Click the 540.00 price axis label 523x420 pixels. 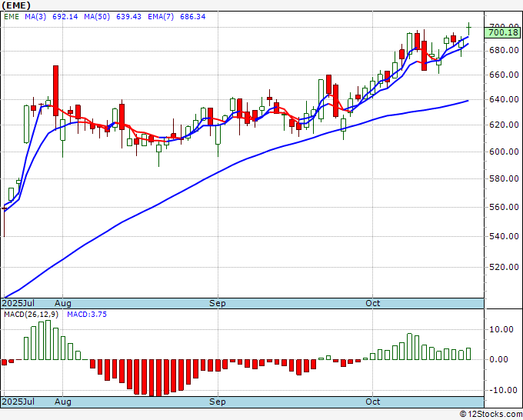(x=504, y=236)
